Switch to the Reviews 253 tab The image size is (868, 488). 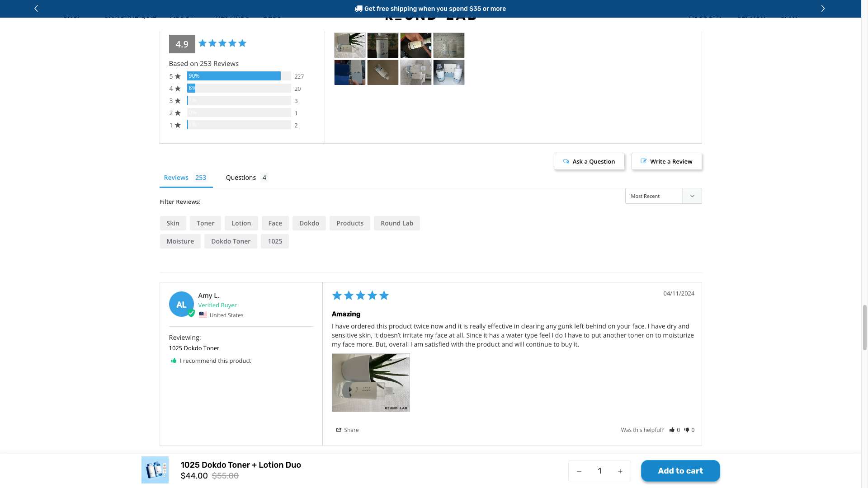click(186, 178)
